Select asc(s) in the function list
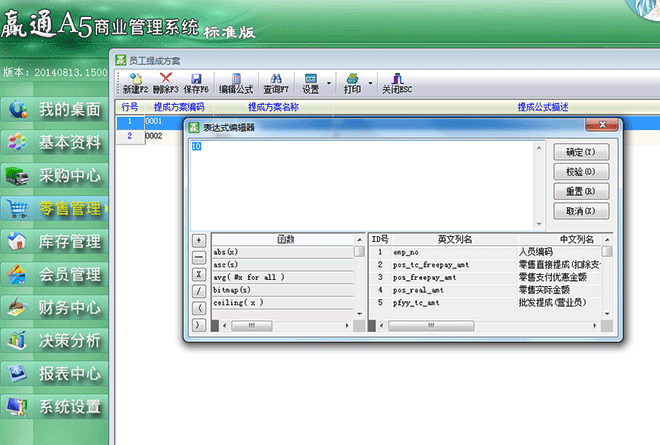The image size is (660, 445). click(283, 265)
